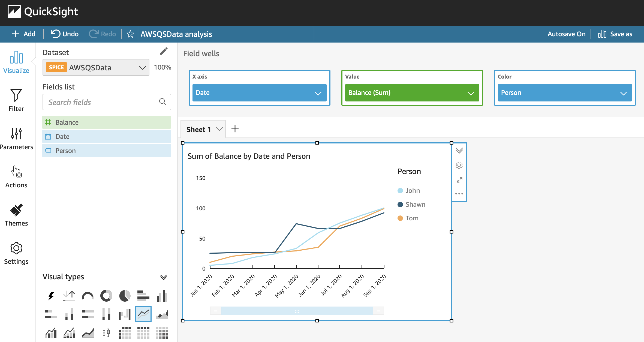Collapse the Visual types section
This screenshot has width=644, height=342.
point(164,277)
